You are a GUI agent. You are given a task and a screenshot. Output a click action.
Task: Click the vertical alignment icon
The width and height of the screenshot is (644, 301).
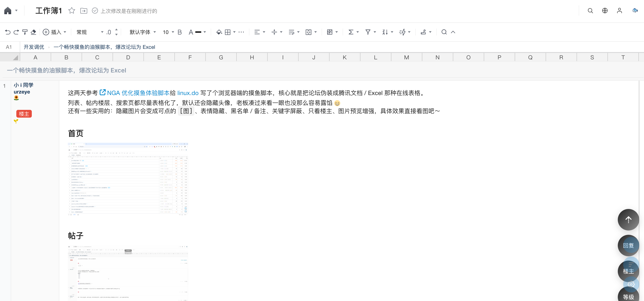tap(274, 32)
